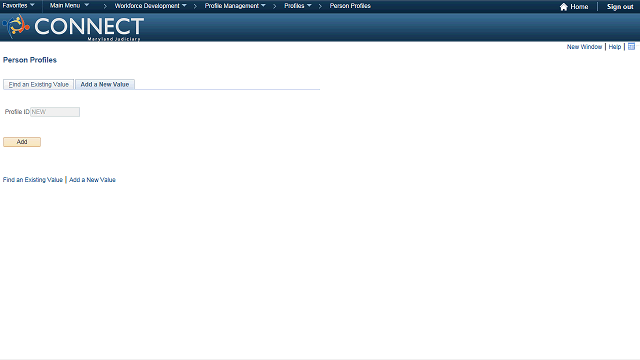Click the CONNECT Maryland Judiciary logo
The width and height of the screenshot is (640, 360).
(73, 27)
